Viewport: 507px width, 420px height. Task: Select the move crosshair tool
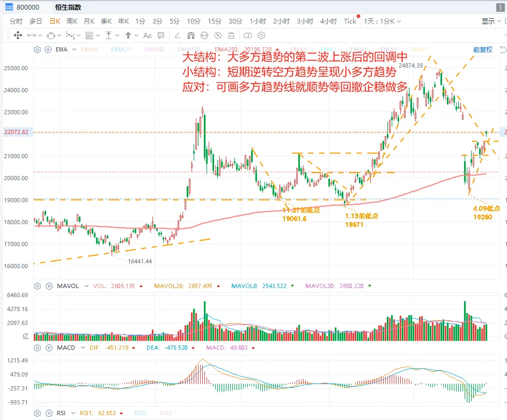pyautogui.click(x=18, y=35)
